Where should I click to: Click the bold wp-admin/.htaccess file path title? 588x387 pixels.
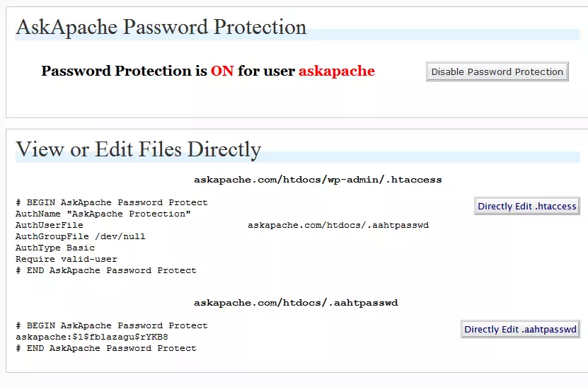pyautogui.click(x=318, y=180)
